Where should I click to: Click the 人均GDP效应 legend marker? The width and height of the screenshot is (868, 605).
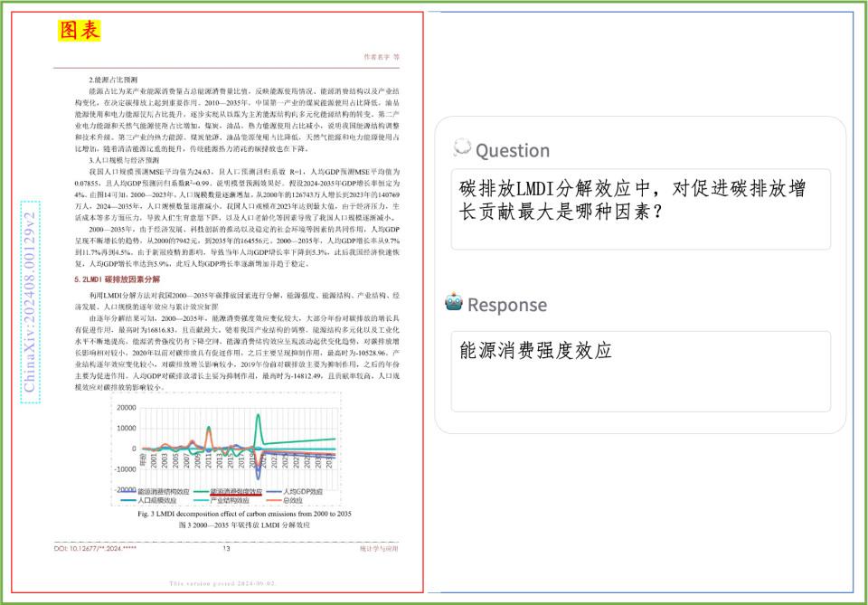(x=274, y=489)
